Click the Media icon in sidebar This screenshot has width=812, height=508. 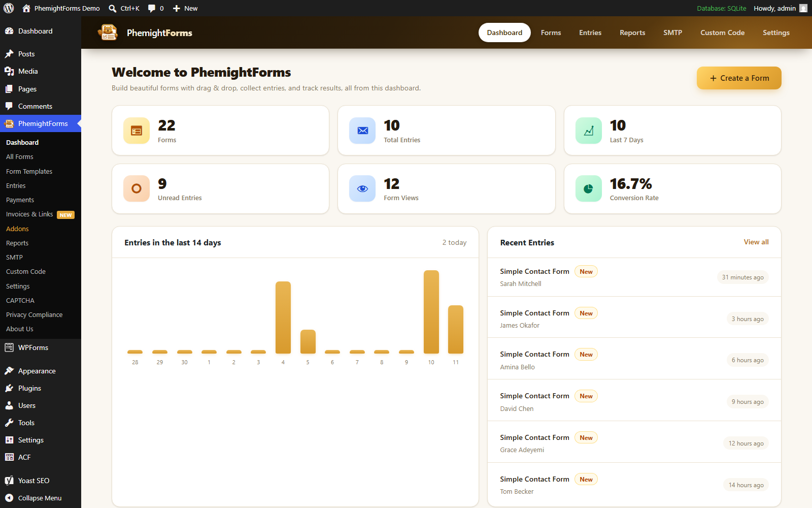(9, 71)
